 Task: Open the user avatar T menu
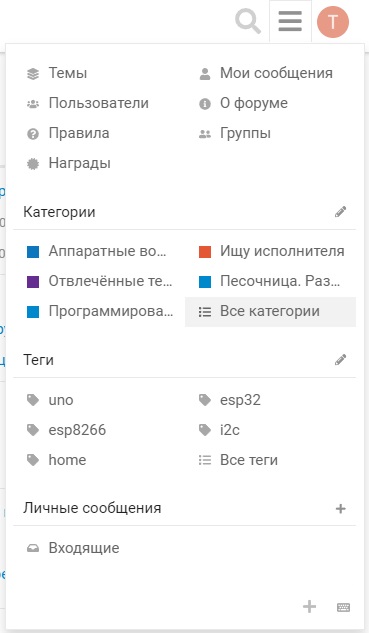click(333, 22)
